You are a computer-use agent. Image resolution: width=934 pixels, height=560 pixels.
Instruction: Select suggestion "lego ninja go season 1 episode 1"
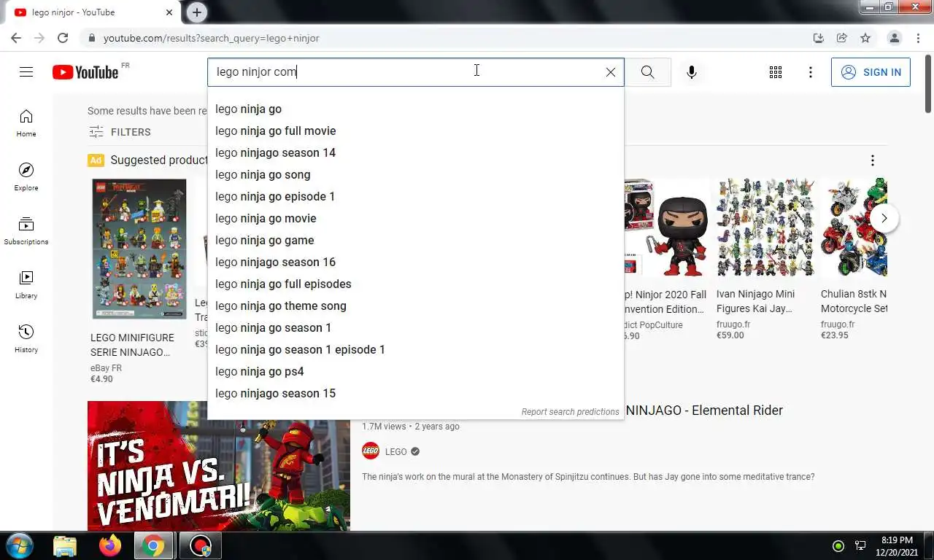(415, 349)
